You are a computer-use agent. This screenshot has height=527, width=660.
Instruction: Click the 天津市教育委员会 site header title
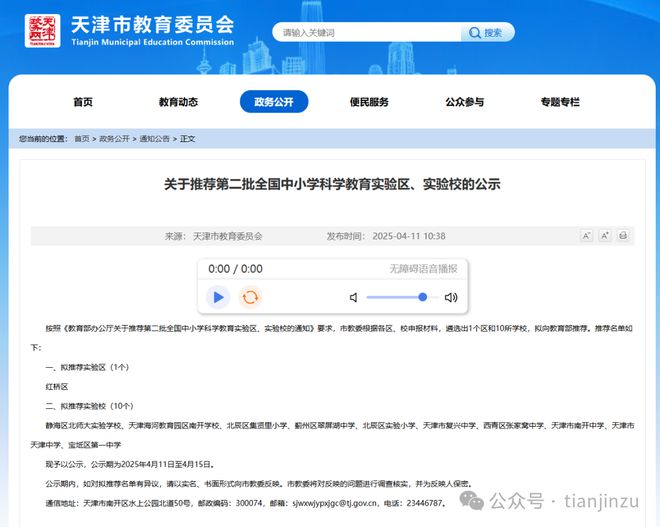(x=153, y=24)
